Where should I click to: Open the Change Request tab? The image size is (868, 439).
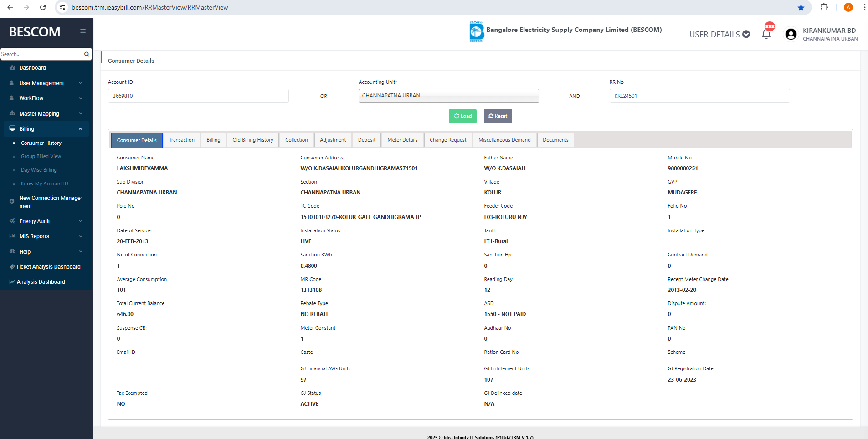(x=448, y=140)
